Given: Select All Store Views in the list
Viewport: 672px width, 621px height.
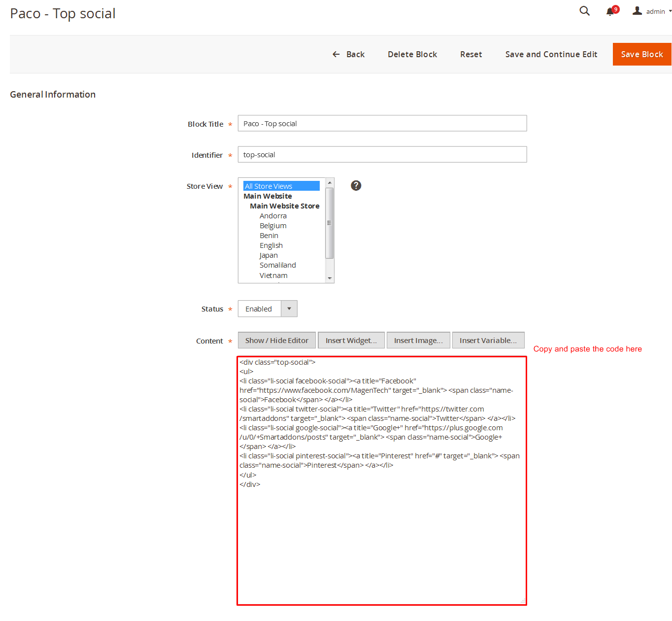Looking at the screenshot, I should tap(281, 186).
